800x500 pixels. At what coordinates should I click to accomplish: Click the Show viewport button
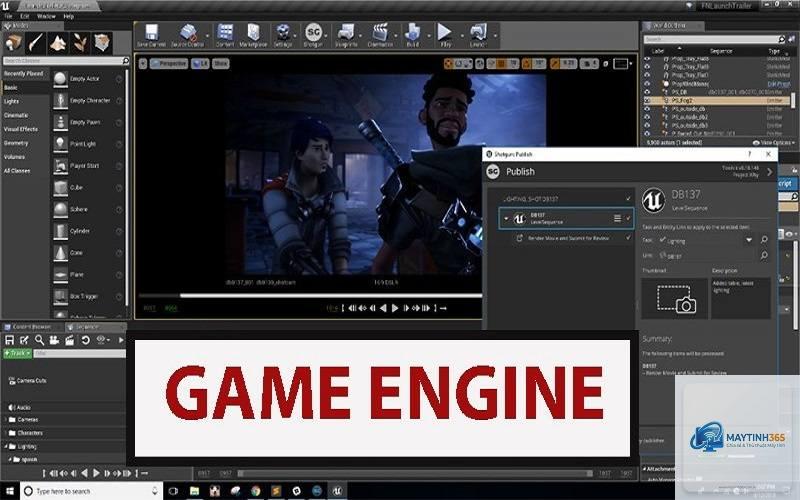[x=220, y=63]
